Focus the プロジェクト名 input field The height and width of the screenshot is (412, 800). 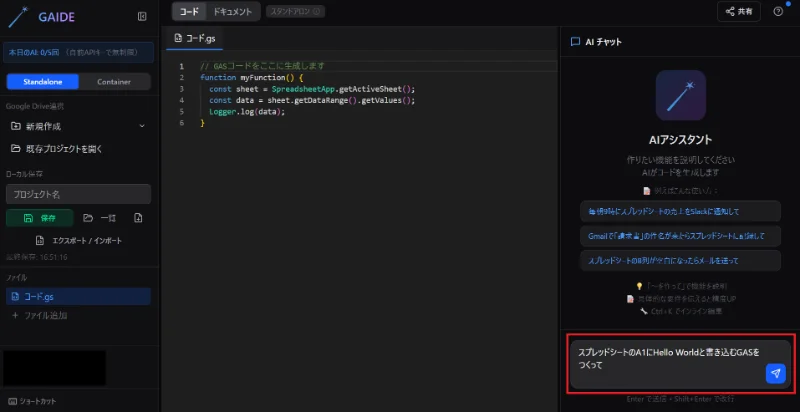point(78,194)
